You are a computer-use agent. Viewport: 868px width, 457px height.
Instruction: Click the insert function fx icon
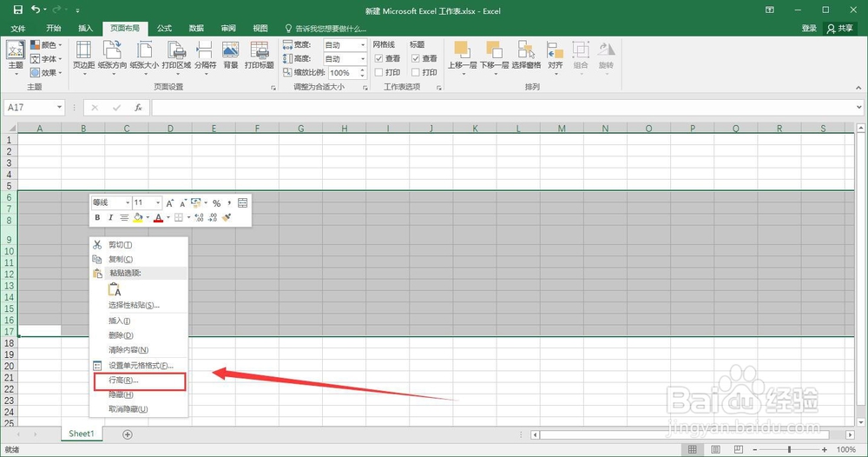tap(138, 108)
